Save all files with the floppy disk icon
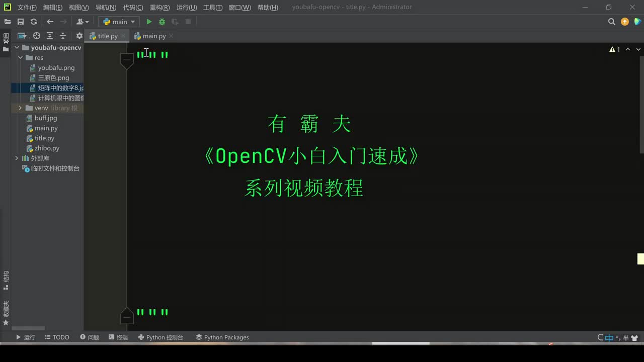 click(21, 22)
